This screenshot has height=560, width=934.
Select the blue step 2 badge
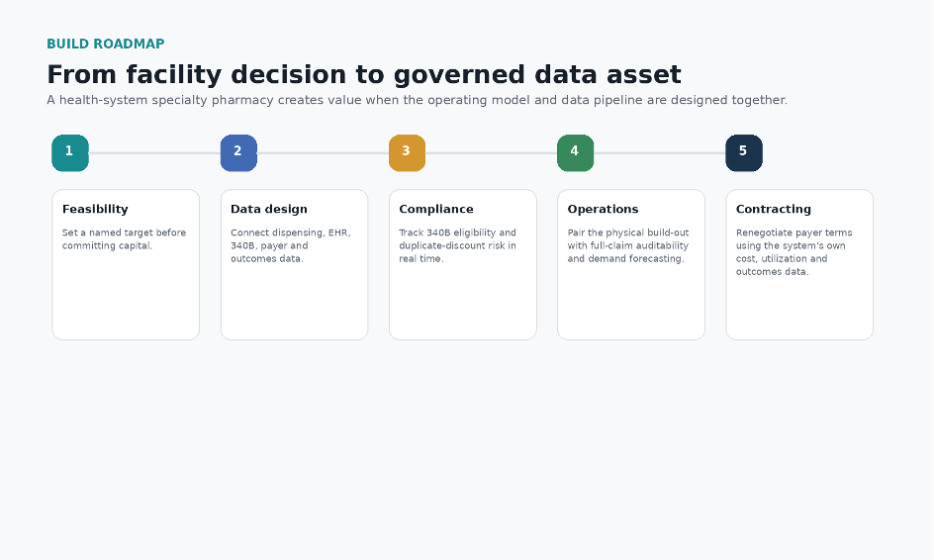click(x=238, y=153)
